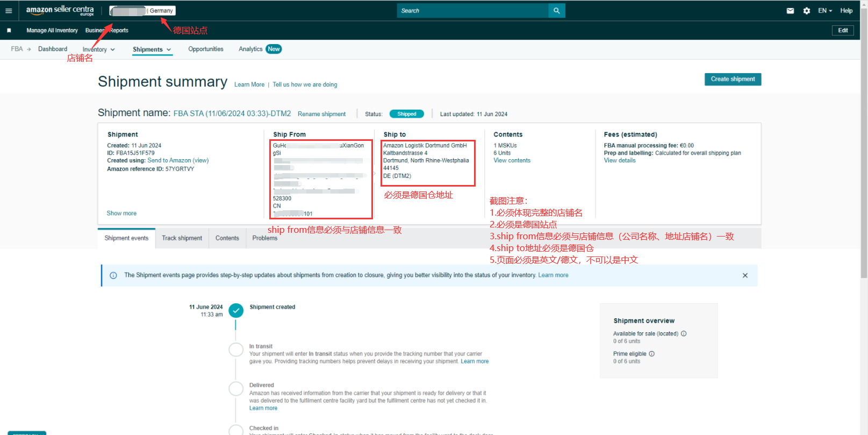
Task: Switch to Problems tab
Action: tap(265, 238)
